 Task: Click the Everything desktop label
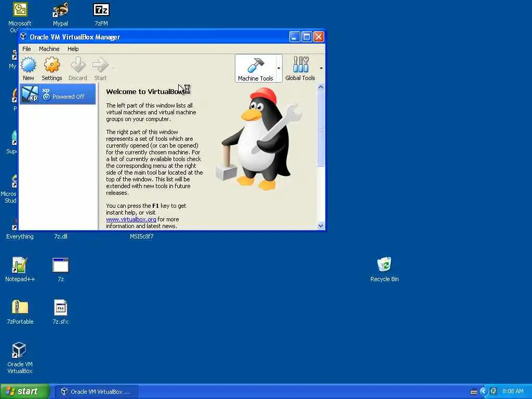pyautogui.click(x=20, y=236)
